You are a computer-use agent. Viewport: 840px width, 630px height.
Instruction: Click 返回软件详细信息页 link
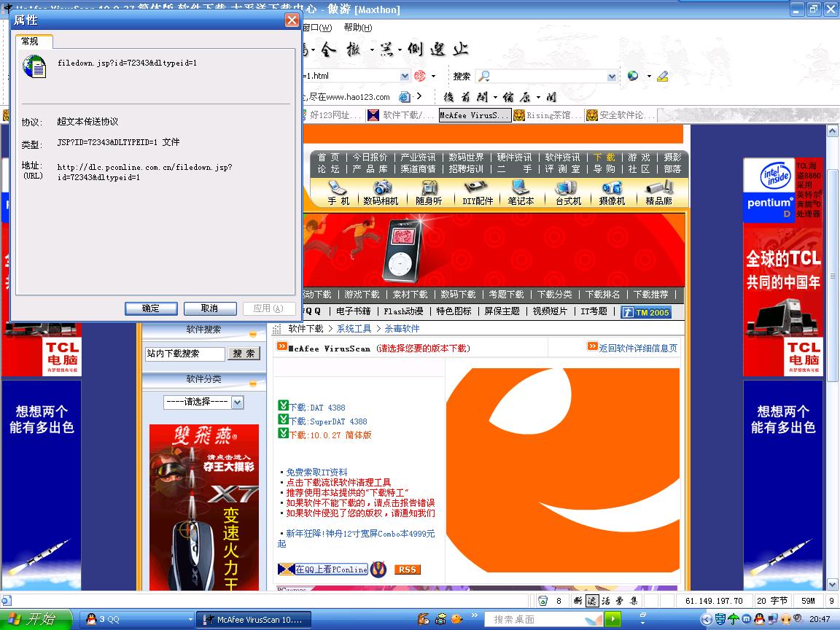637,349
